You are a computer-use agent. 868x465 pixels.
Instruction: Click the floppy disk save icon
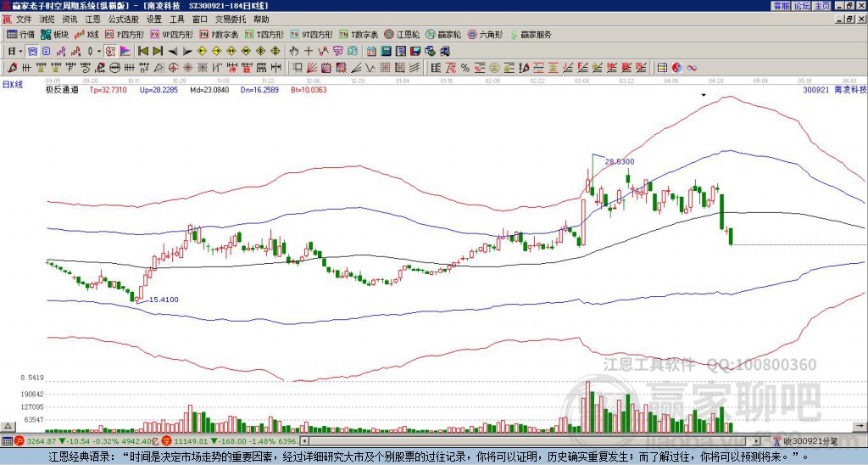(x=415, y=51)
